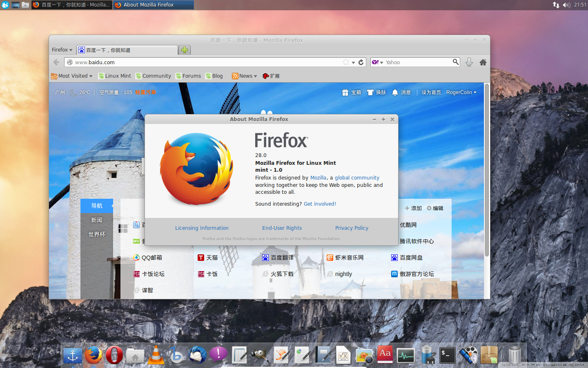Launch Thunderbird from the dock

pos(198,355)
